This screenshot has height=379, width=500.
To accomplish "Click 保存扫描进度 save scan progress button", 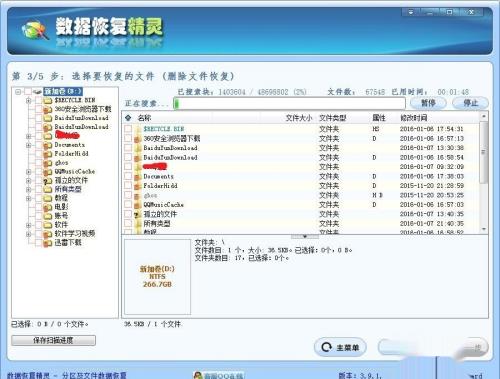I will click(53, 340).
